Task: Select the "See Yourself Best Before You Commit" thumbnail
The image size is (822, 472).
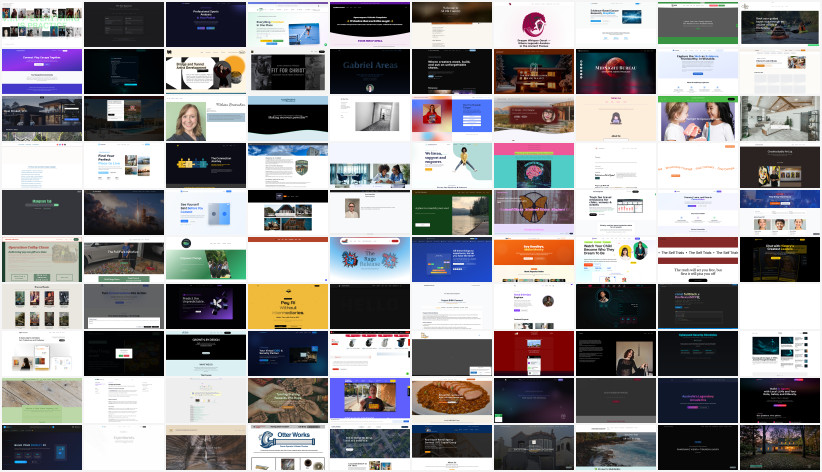Action: (206, 212)
